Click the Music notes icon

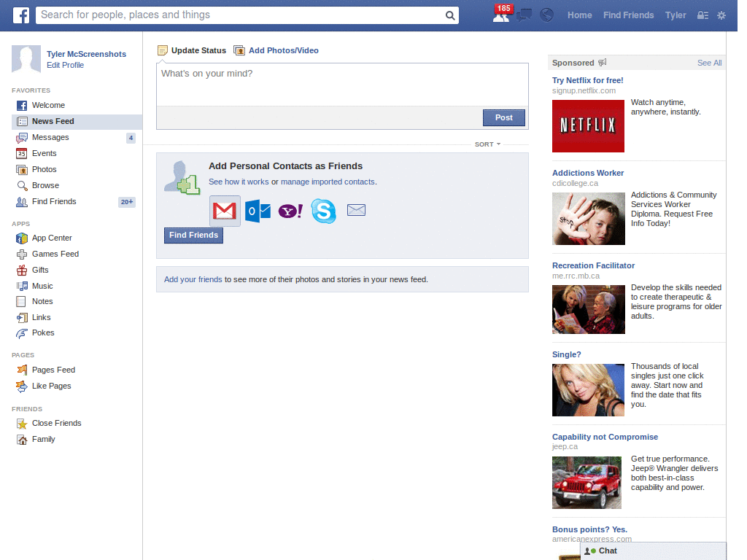point(22,286)
